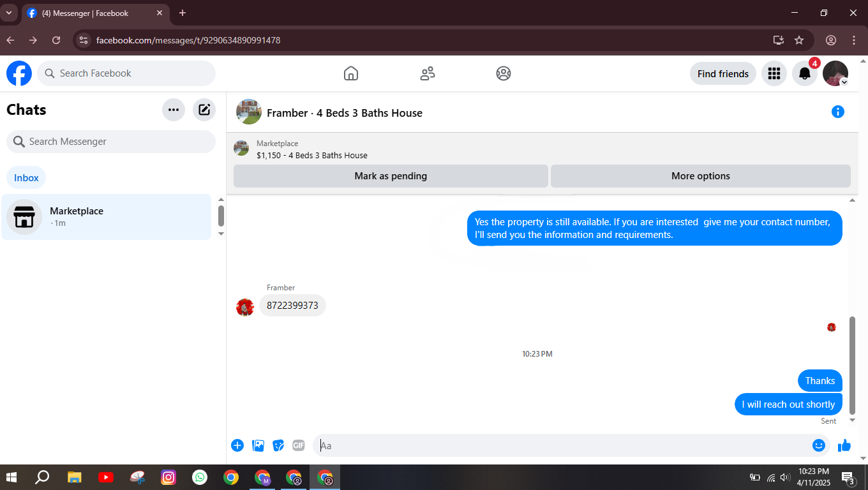Open conversation information icon

click(838, 112)
